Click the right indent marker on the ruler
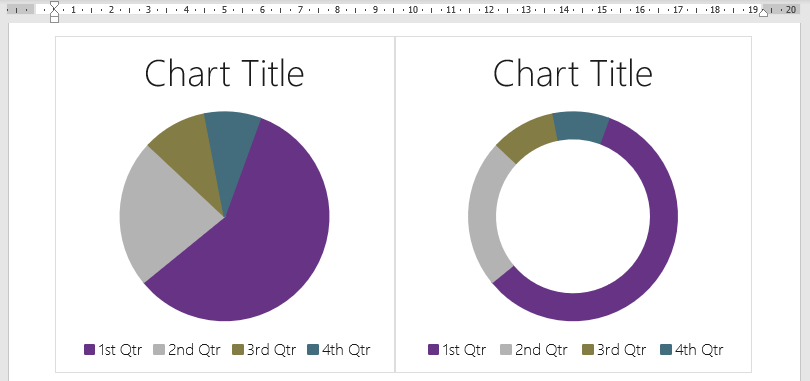The image size is (810, 381). click(x=764, y=13)
